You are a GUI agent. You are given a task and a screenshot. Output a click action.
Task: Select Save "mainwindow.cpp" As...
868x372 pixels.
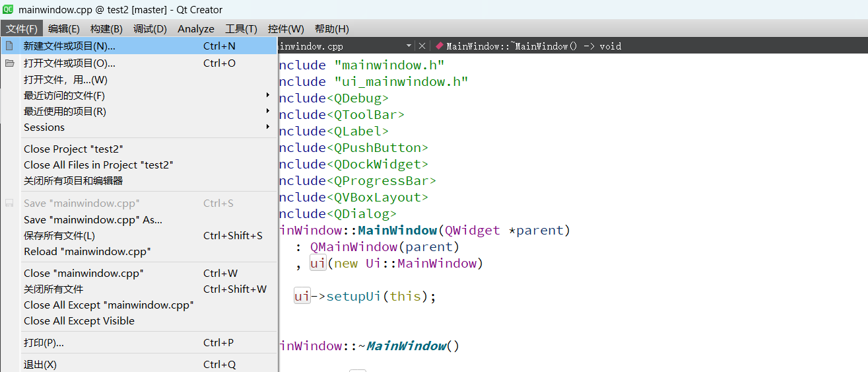(x=139, y=219)
